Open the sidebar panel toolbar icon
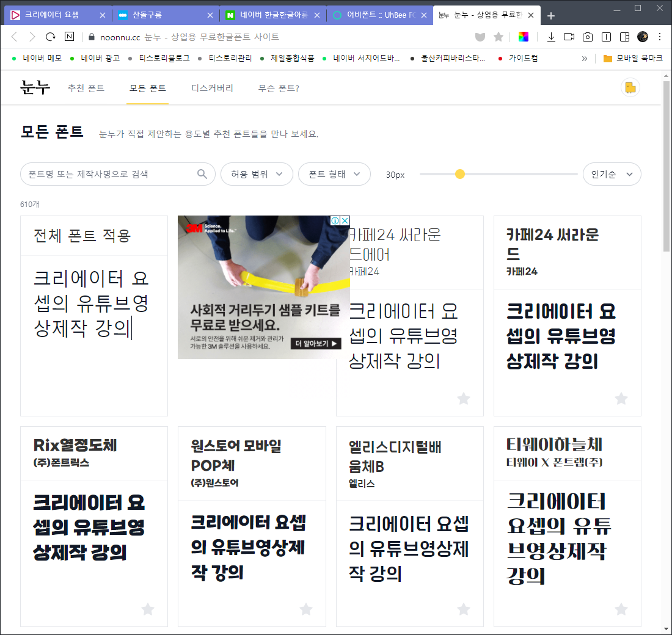 point(624,37)
